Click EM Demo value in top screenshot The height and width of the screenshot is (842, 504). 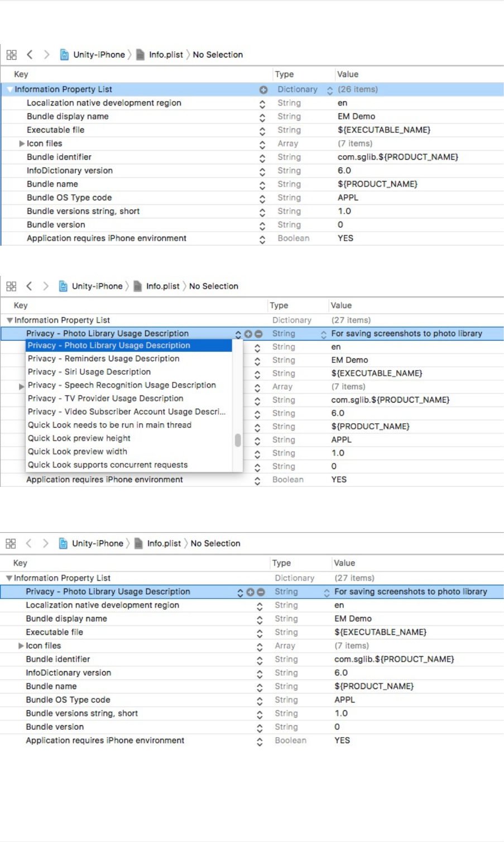coord(357,117)
